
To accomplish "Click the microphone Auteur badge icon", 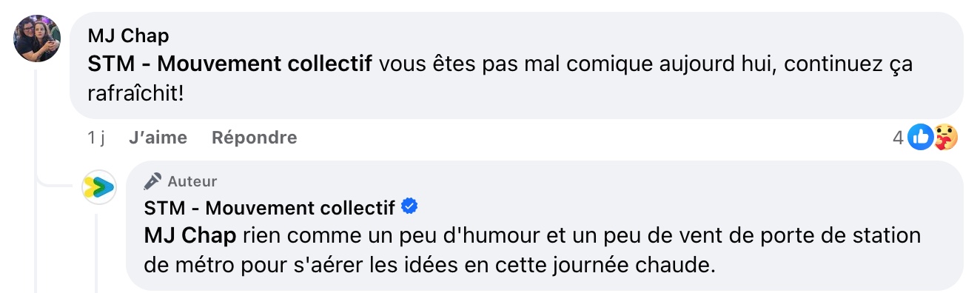I will tap(152, 181).
